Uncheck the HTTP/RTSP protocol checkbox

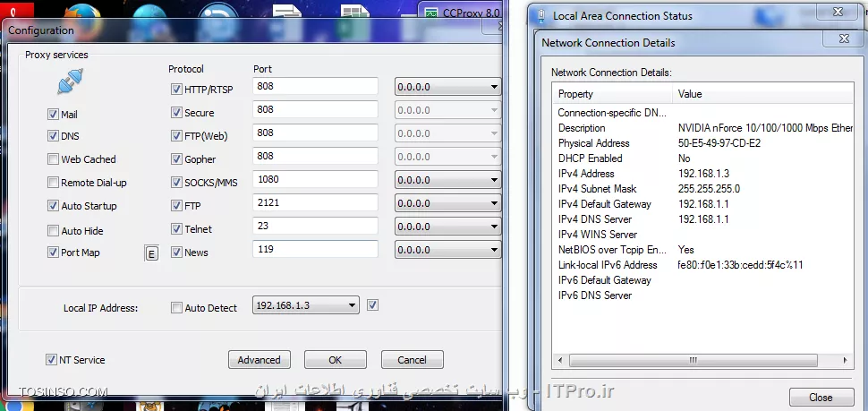click(176, 90)
